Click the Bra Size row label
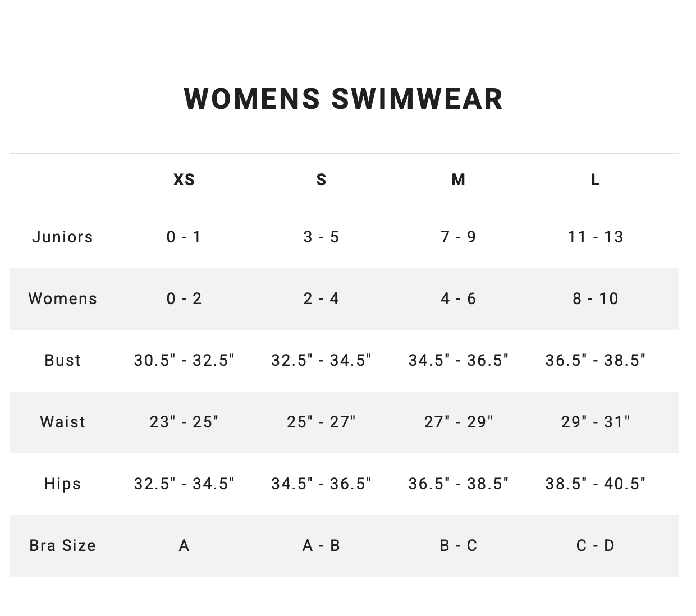This screenshot has width=696, height=616. [x=62, y=545]
